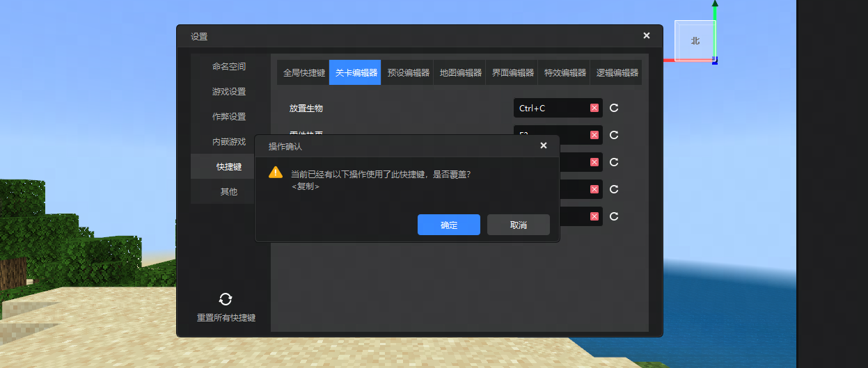The width and height of the screenshot is (868, 368).
Task: Close the 操作确认 dialog
Action: 544,145
